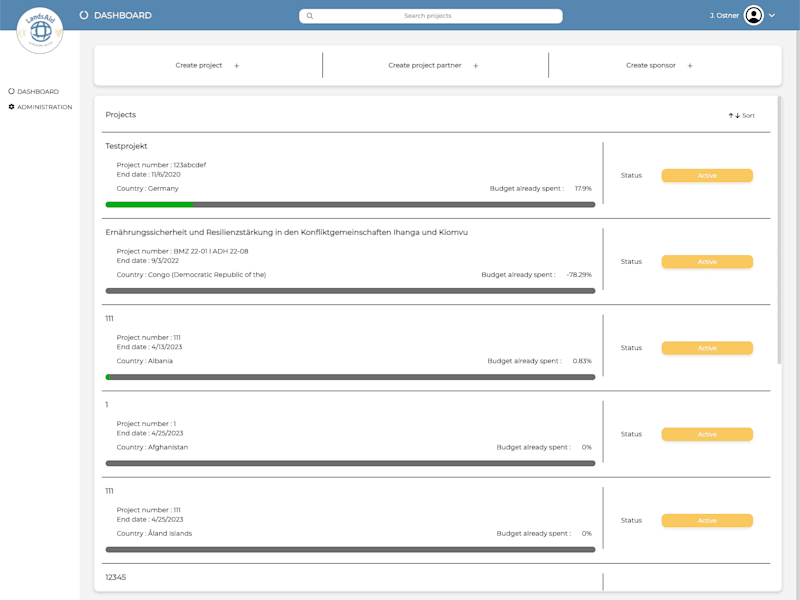Click Active status badge for Albania project
This screenshot has width=800, height=600.
[x=707, y=348]
